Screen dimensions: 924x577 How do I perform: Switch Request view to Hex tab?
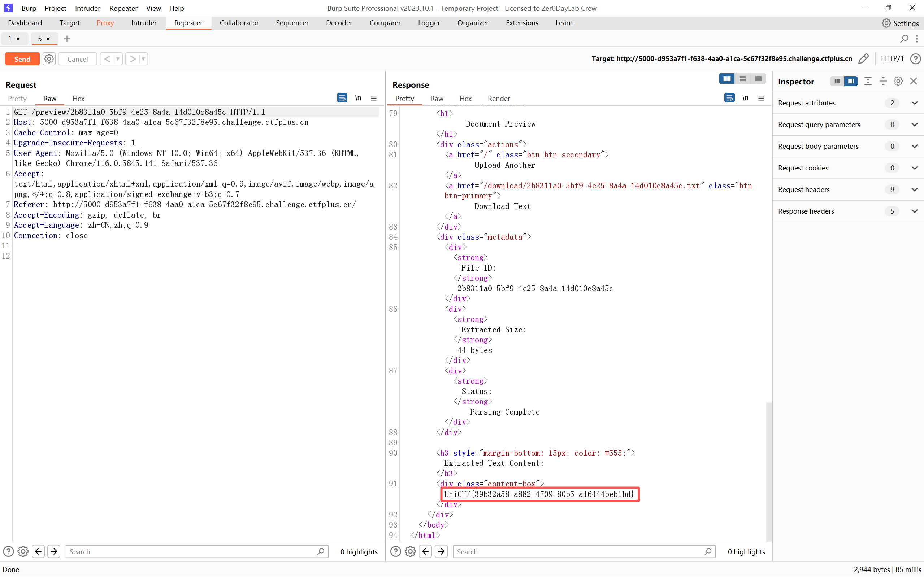[x=78, y=99]
